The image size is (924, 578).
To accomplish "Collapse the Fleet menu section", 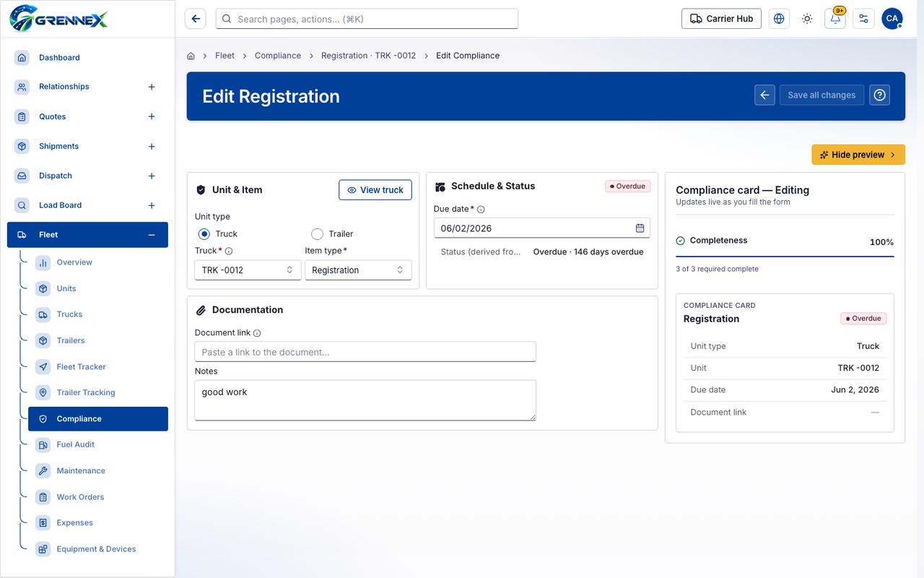I will [x=152, y=235].
